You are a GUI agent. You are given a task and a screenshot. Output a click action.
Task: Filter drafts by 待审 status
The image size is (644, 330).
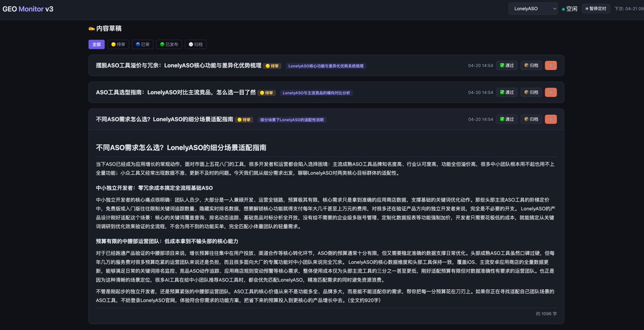[119, 45]
